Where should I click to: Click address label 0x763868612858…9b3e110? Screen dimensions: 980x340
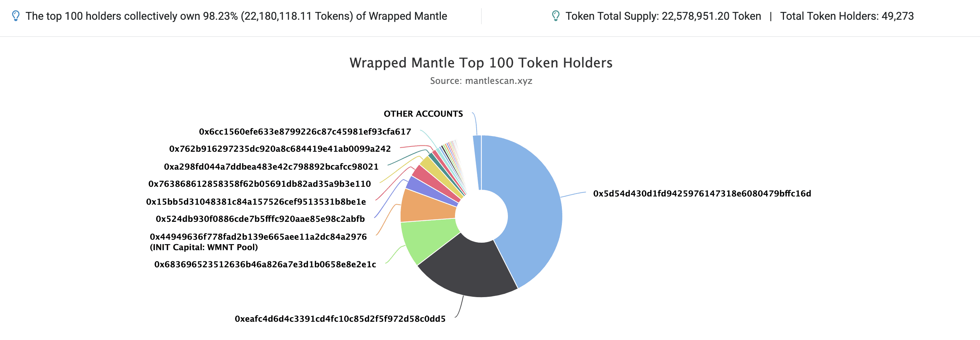[259, 184]
